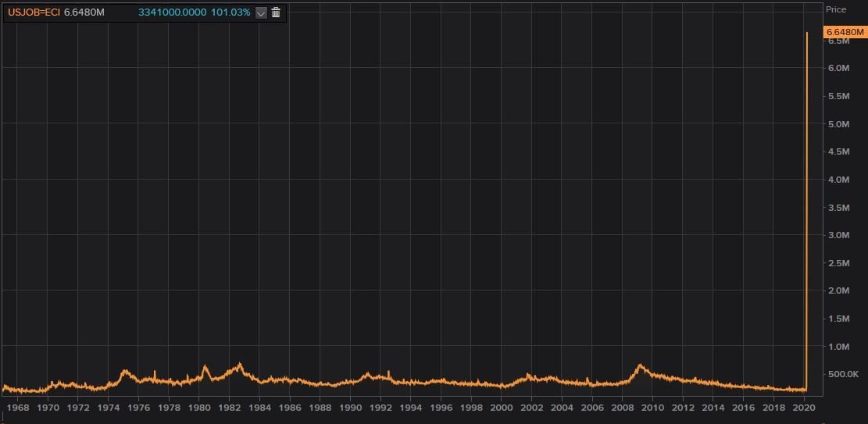Click the 6.0M price axis label

coord(838,69)
